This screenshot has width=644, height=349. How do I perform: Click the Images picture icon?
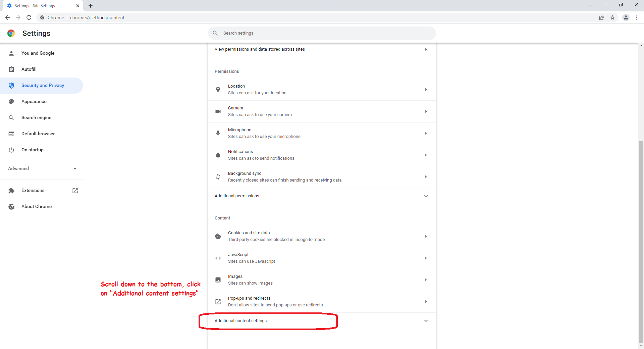coord(218,280)
